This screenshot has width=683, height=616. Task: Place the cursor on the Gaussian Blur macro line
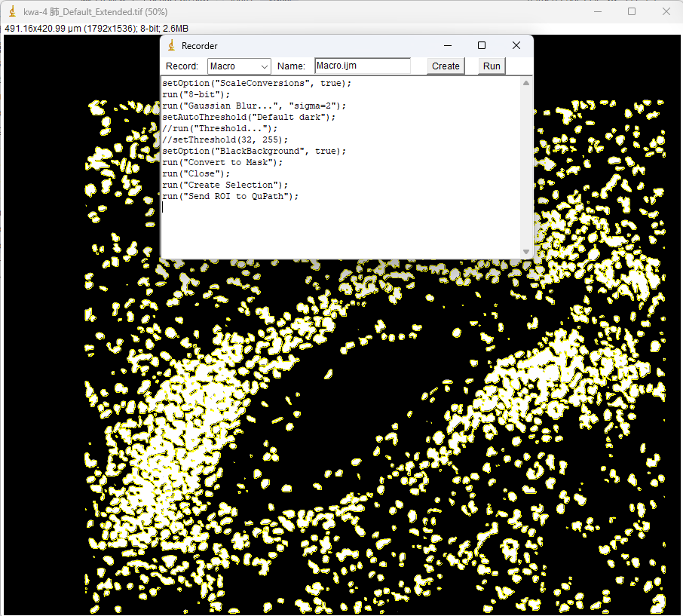click(x=254, y=106)
